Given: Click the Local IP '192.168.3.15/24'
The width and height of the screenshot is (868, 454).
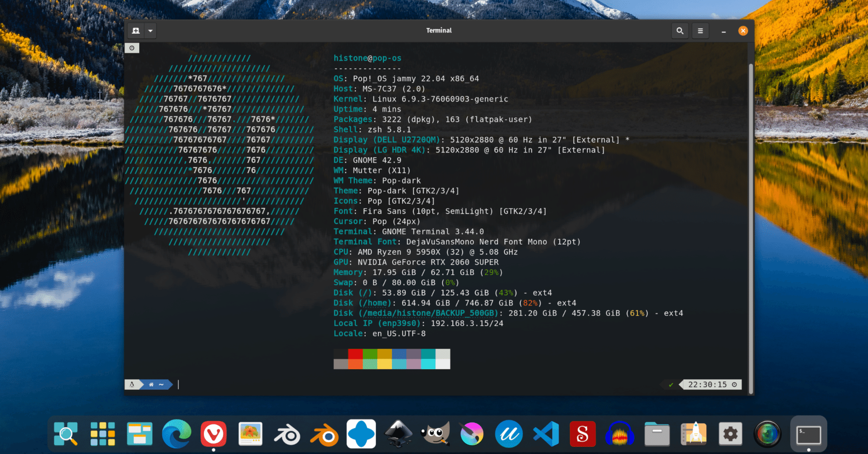Looking at the screenshot, I should point(467,323).
